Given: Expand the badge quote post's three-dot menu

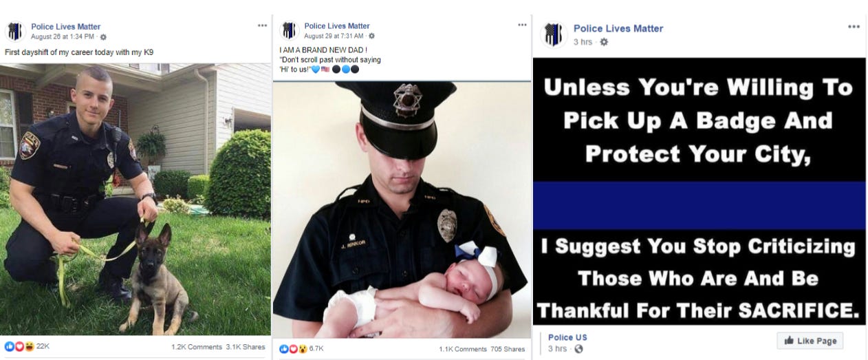Looking at the screenshot, I should (854, 27).
